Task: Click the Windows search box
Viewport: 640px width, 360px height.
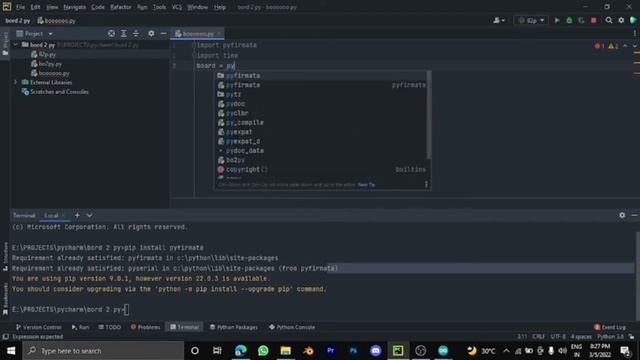Action: tap(103, 351)
